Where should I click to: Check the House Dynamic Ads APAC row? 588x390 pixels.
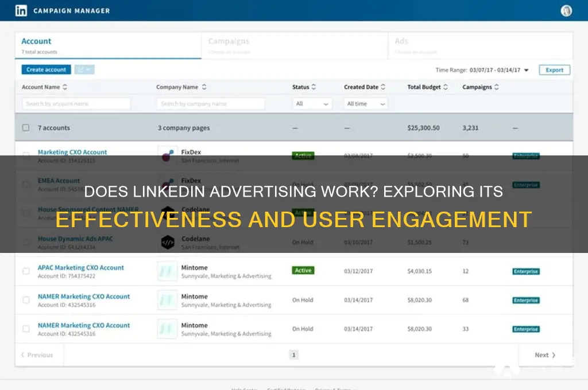26,242
